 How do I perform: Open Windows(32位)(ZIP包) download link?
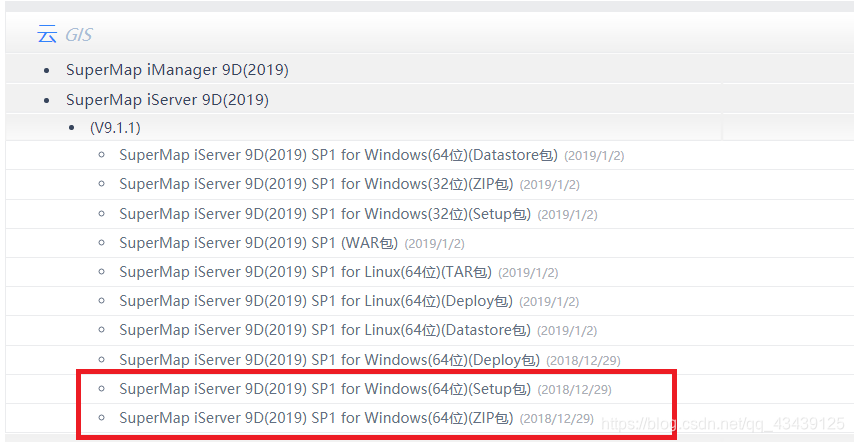pyautogui.click(x=316, y=185)
